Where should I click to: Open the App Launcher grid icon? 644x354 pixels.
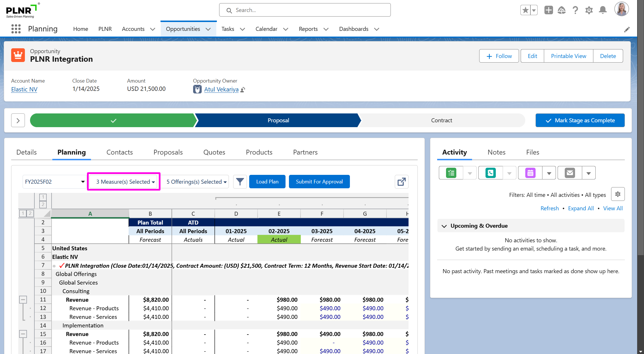[16, 29]
